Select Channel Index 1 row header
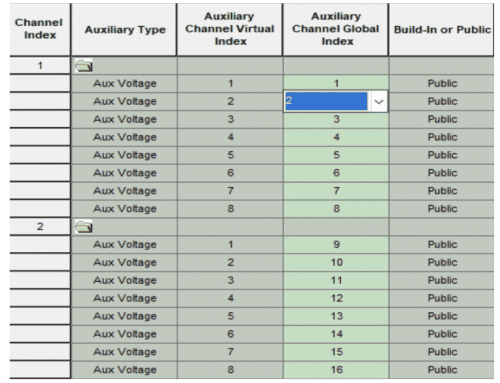 coord(40,66)
